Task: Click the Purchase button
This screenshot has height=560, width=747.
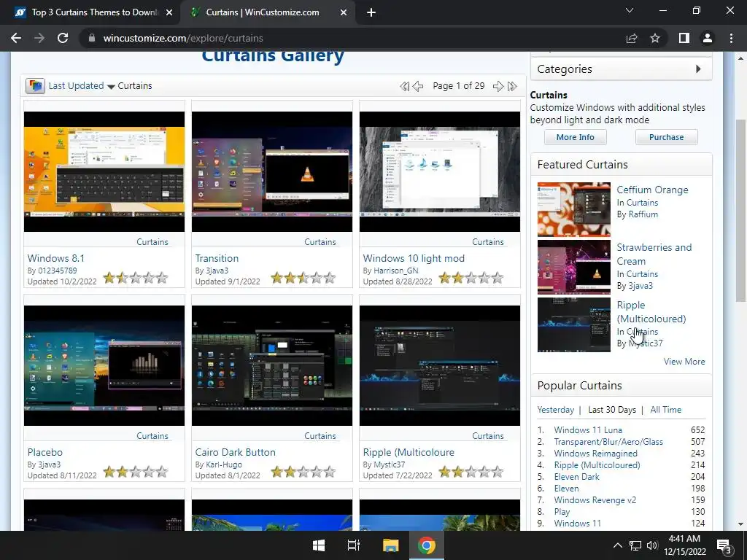Action: point(666,137)
